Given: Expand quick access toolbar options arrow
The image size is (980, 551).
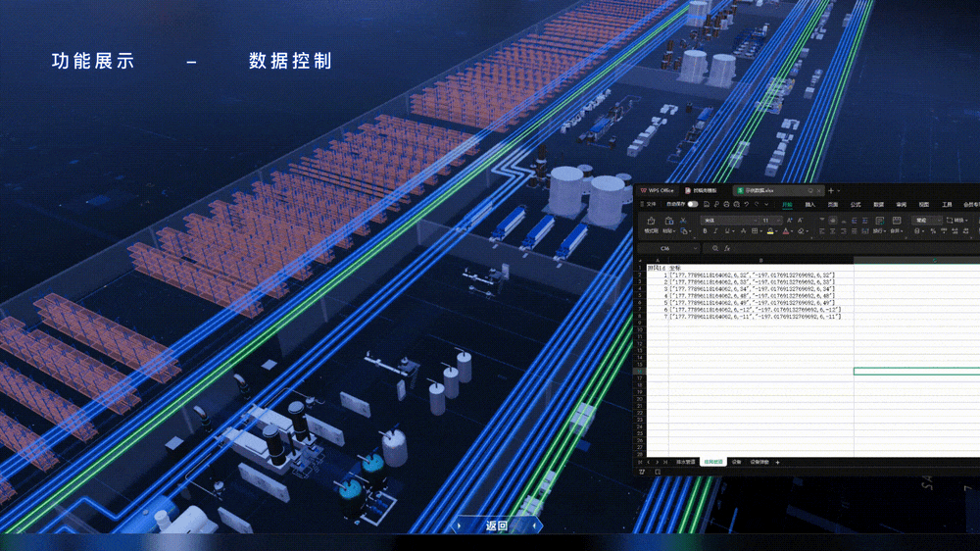Looking at the screenshot, I should 766,205.
